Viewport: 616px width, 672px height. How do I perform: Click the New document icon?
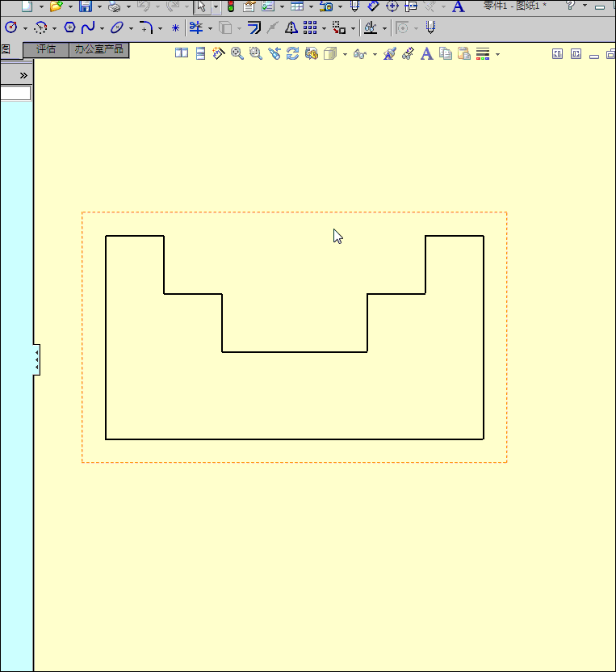pos(27,6)
